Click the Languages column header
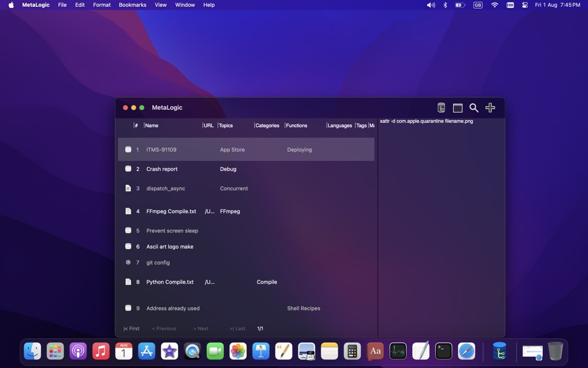Screen dimensions: 588x368 coord(340,125)
